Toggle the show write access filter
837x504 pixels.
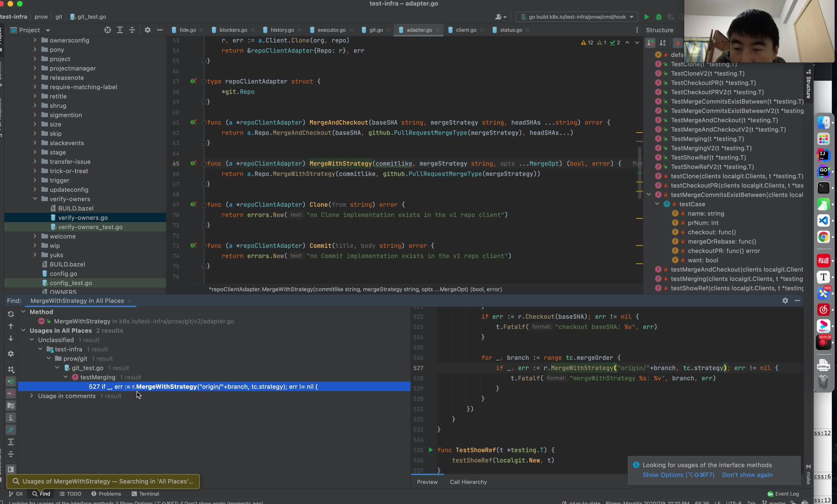pos(11,393)
